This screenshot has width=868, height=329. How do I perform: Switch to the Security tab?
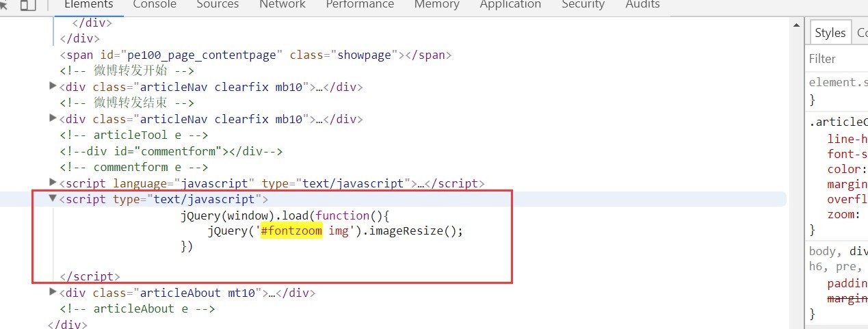583,5
